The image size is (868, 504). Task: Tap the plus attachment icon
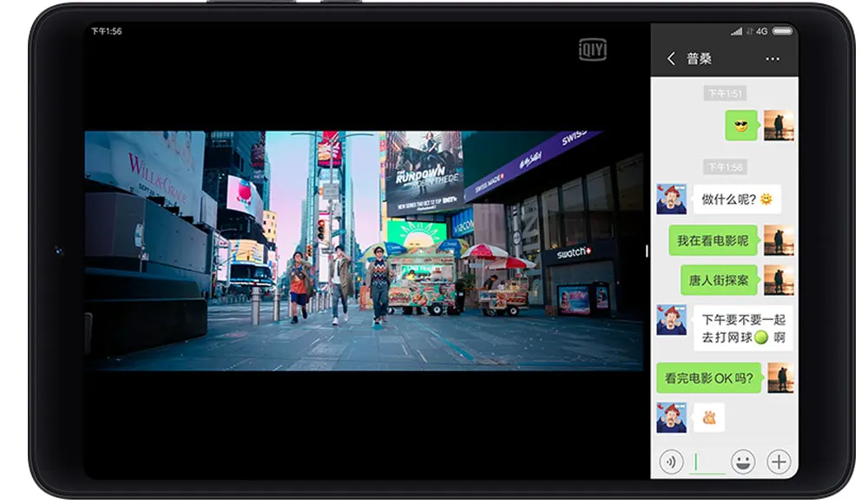click(x=779, y=461)
